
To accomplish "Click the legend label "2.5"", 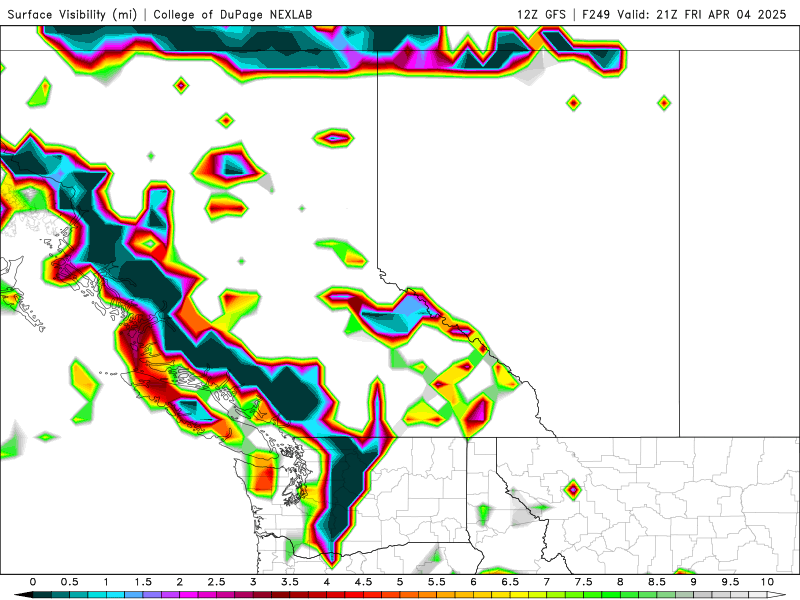I will [x=216, y=582].
